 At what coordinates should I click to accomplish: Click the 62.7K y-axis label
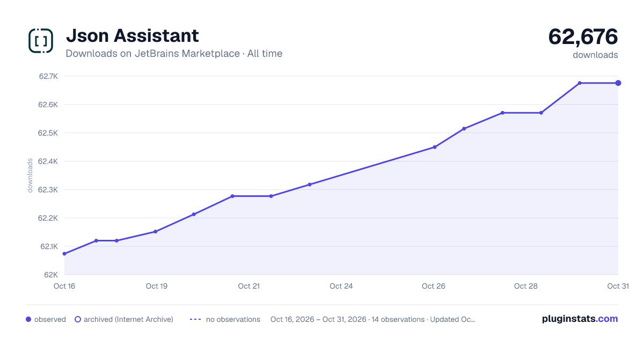point(48,76)
